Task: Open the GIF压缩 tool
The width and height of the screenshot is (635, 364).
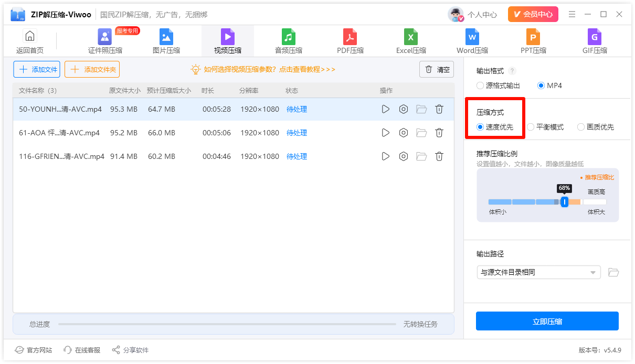Action: coord(595,41)
